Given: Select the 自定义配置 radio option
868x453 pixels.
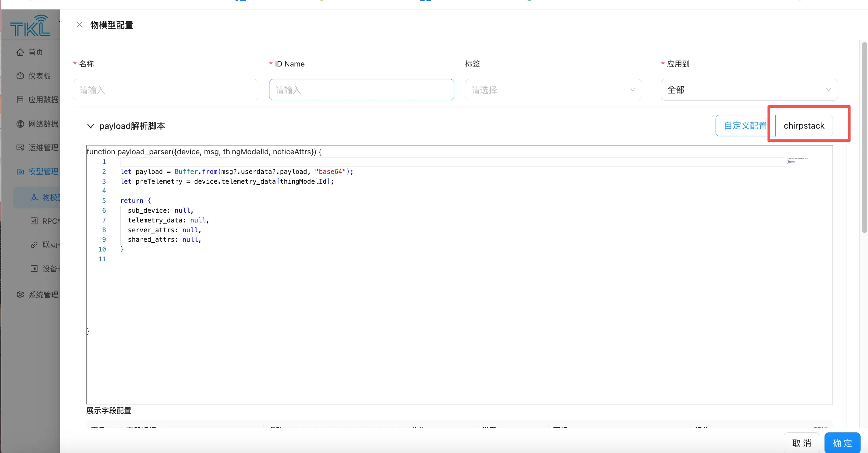Looking at the screenshot, I should coord(745,126).
